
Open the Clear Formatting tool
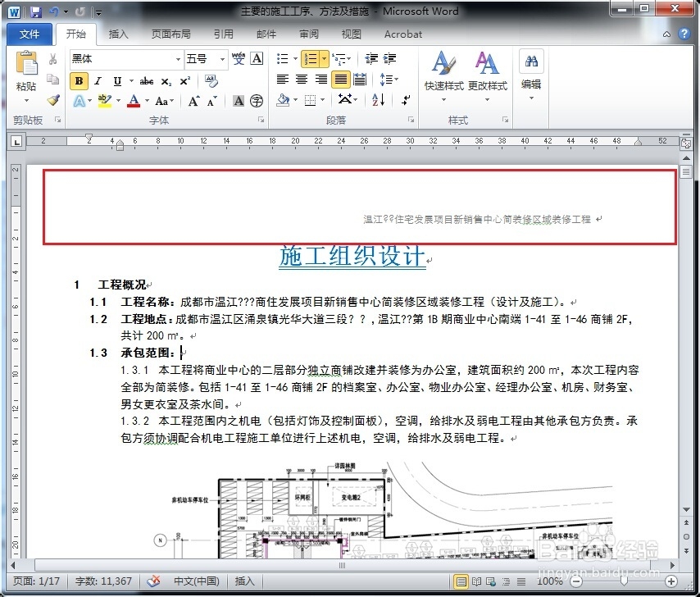210,80
